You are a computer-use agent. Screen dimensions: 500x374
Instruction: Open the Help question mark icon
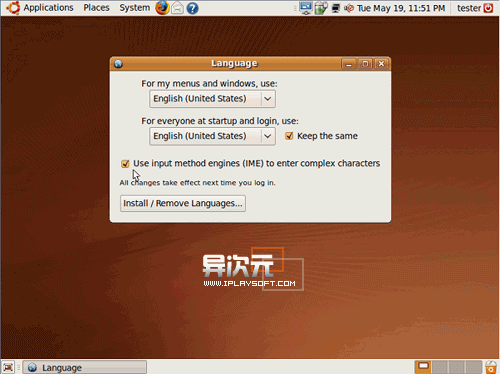[x=192, y=8]
